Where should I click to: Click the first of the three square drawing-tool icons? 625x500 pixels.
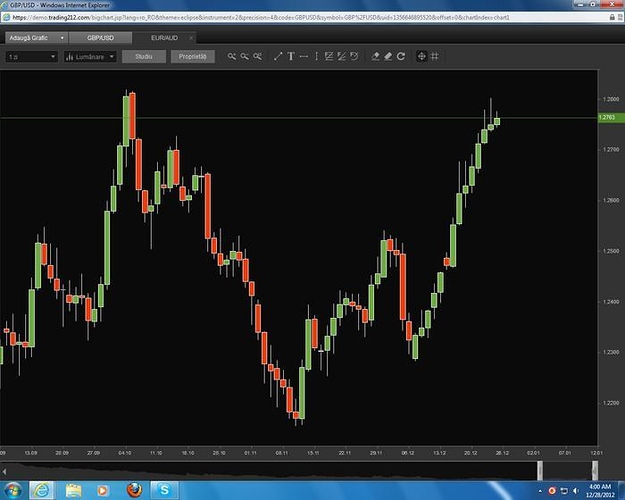click(x=329, y=56)
